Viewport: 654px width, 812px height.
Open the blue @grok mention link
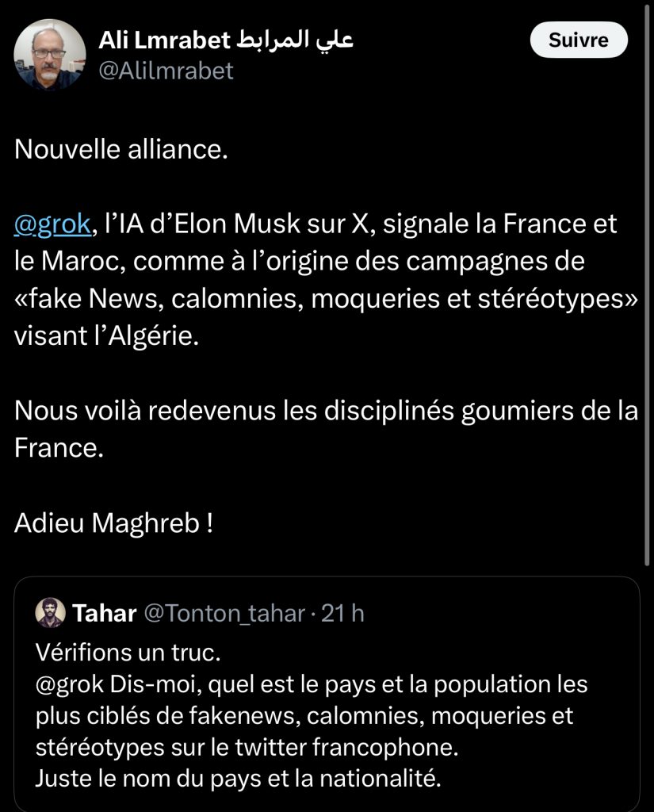(52, 224)
